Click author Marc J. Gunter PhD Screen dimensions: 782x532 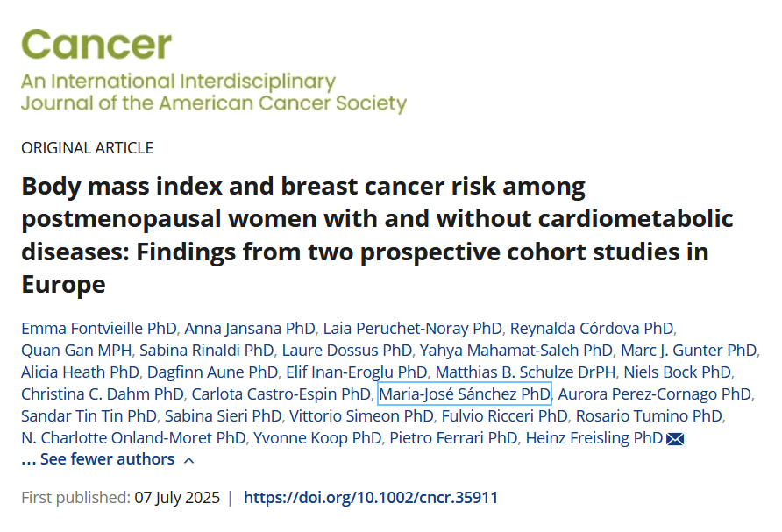(688, 351)
